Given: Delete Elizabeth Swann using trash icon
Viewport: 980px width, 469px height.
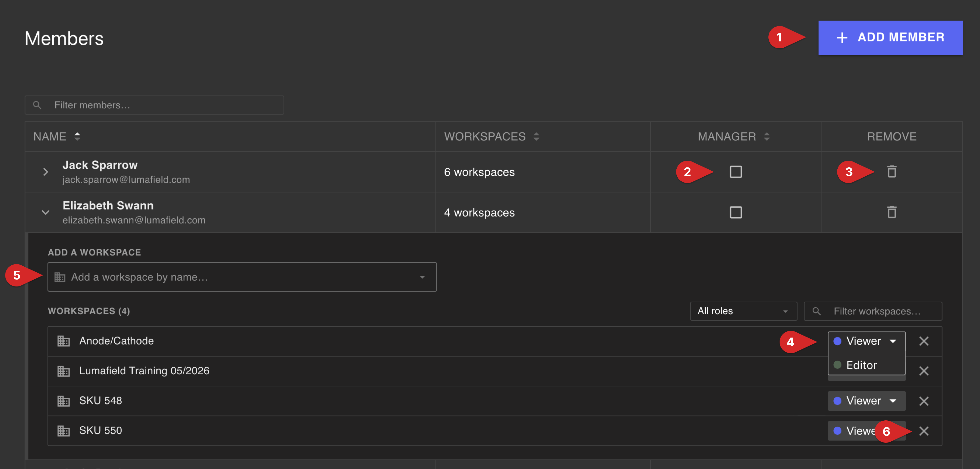Looking at the screenshot, I should click(892, 212).
